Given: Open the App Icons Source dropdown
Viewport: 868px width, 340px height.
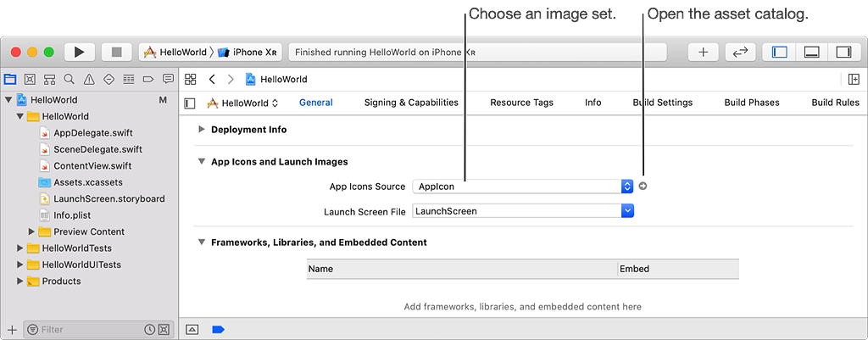Looking at the screenshot, I should click(522, 187).
